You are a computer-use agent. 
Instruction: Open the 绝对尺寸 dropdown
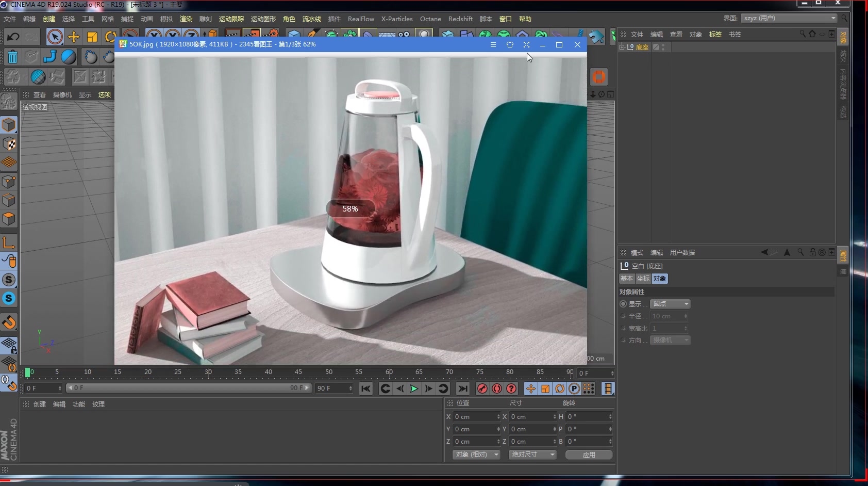(533, 455)
